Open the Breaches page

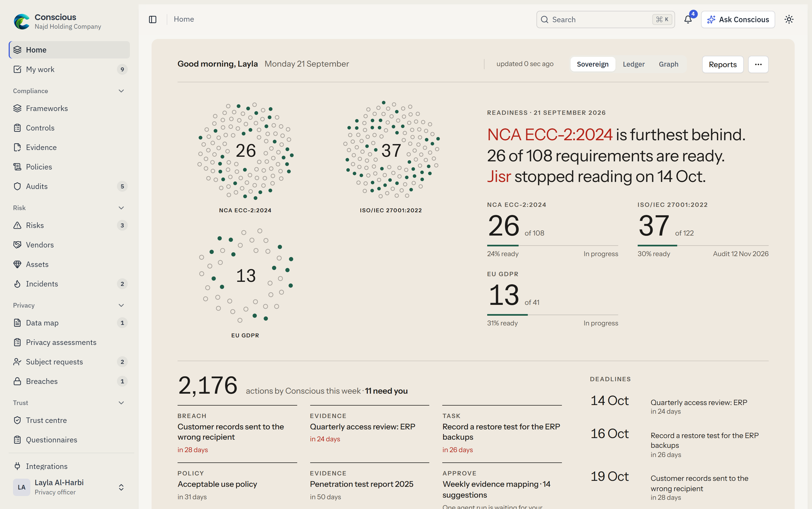[69, 382]
